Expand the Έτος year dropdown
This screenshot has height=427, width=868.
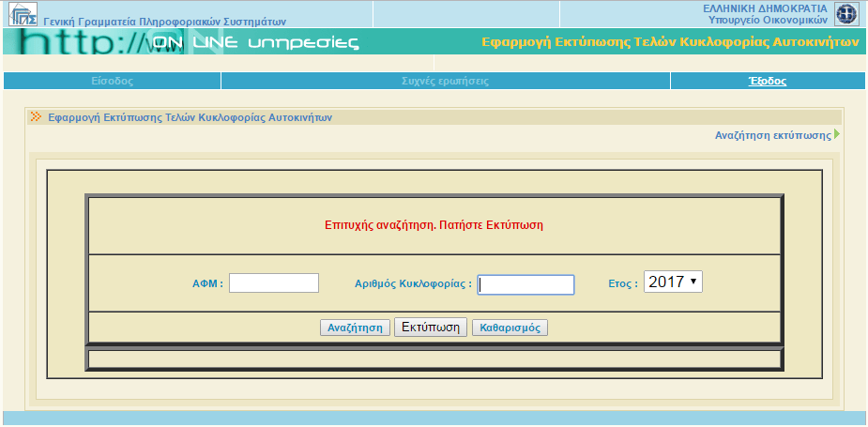[673, 282]
